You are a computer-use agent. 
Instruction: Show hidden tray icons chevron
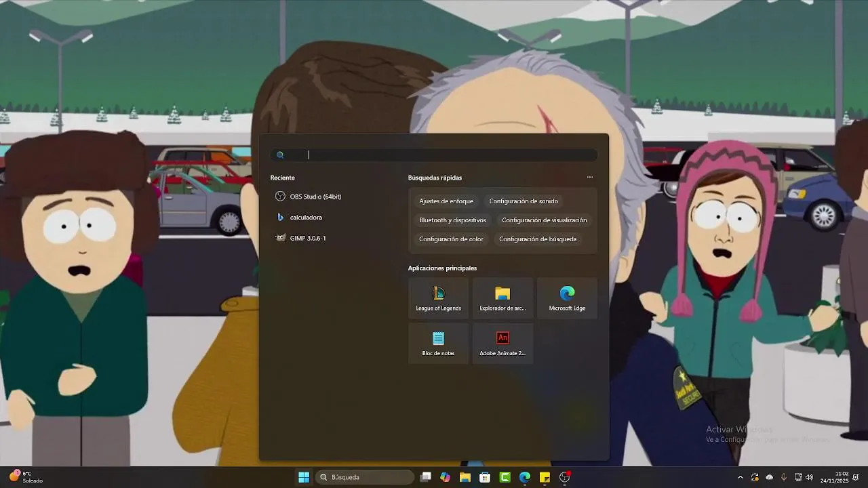pos(741,477)
